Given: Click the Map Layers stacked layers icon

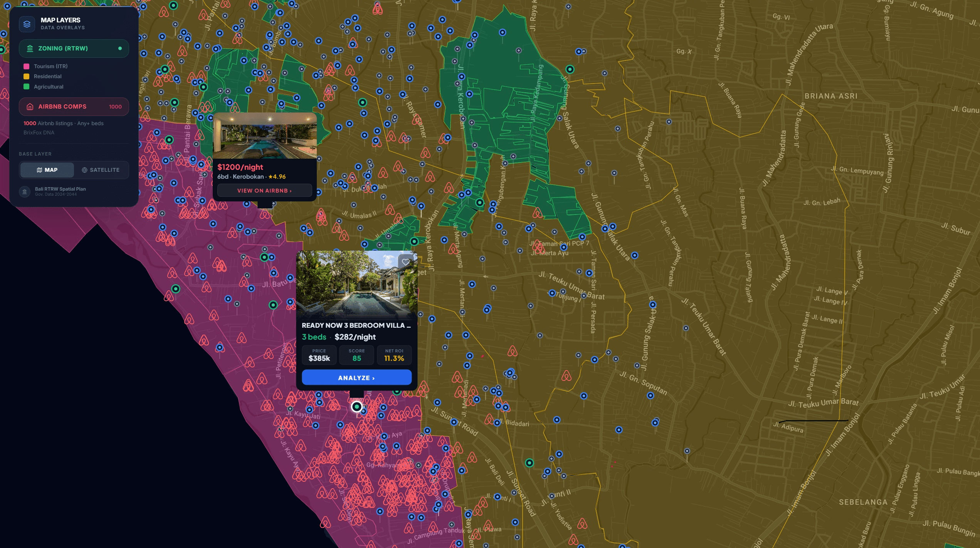Looking at the screenshot, I should pyautogui.click(x=26, y=24).
